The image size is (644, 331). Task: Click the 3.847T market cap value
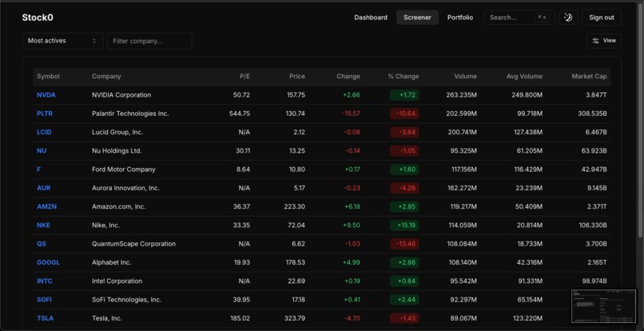pyautogui.click(x=596, y=95)
